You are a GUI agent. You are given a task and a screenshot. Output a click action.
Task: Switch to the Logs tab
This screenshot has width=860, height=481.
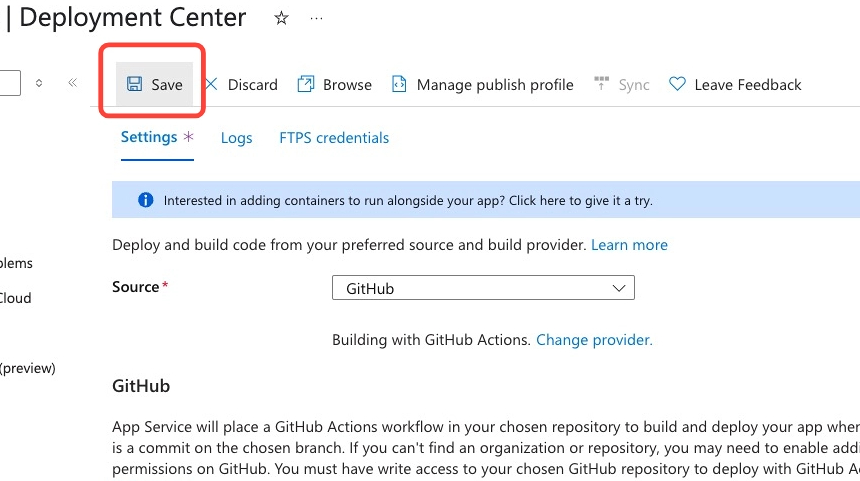[236, 138]
